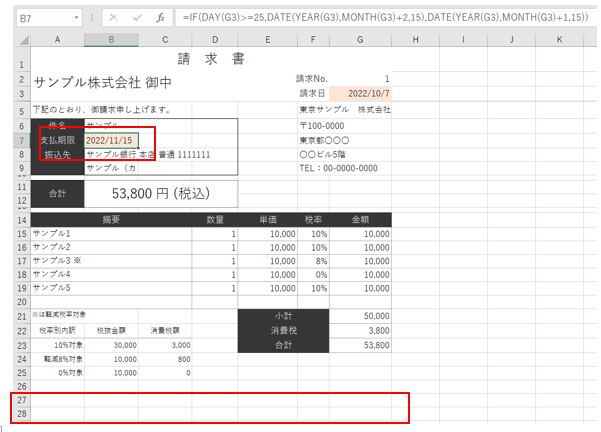
Task: Click into the formula bar IF formula text
Action: point(380,19)
